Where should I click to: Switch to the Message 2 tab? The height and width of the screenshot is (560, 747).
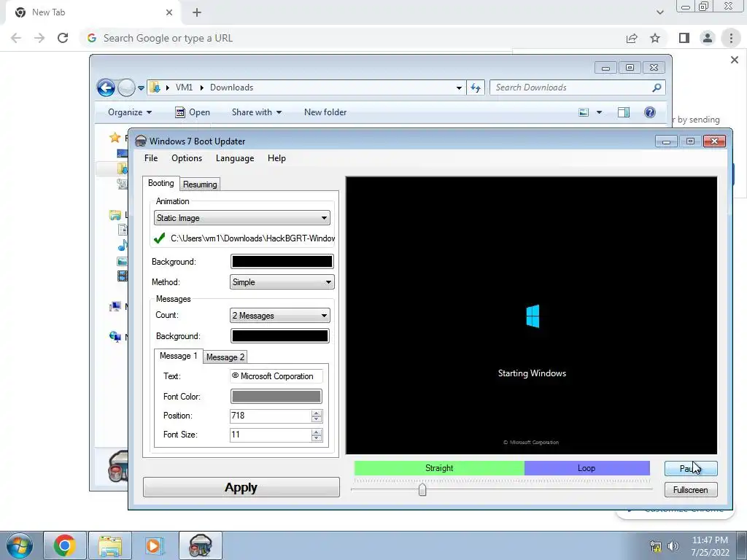(x=225, y=357)
